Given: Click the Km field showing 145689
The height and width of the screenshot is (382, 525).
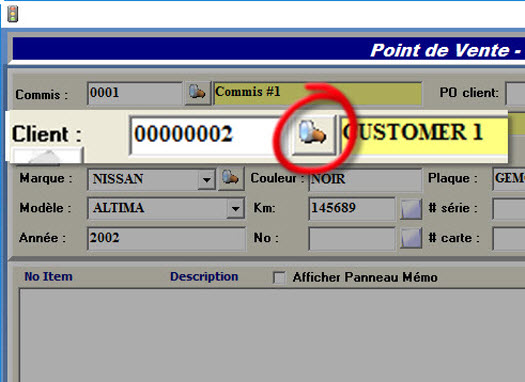Looking at the screenshot, I should click(x=352, y=209).
